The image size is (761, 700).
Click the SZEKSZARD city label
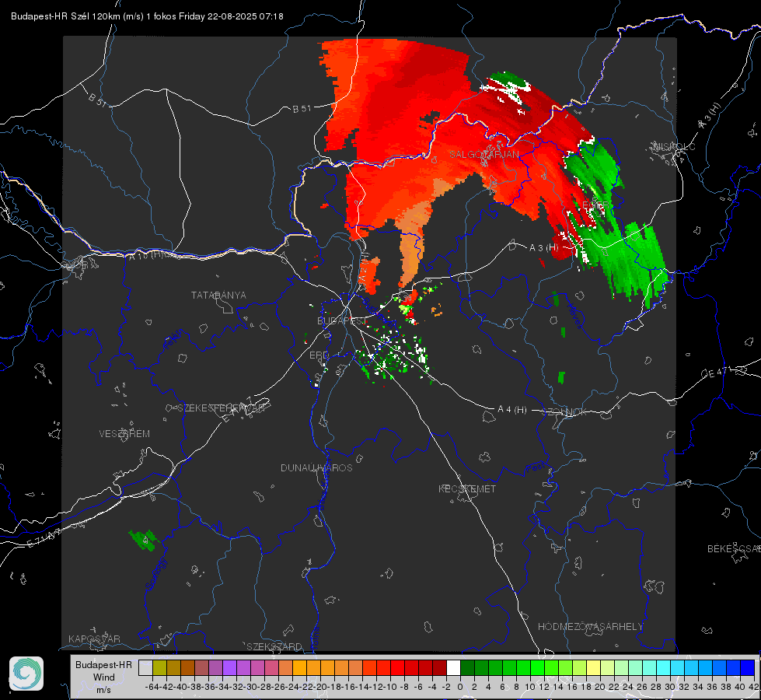(x=274, y=646)
